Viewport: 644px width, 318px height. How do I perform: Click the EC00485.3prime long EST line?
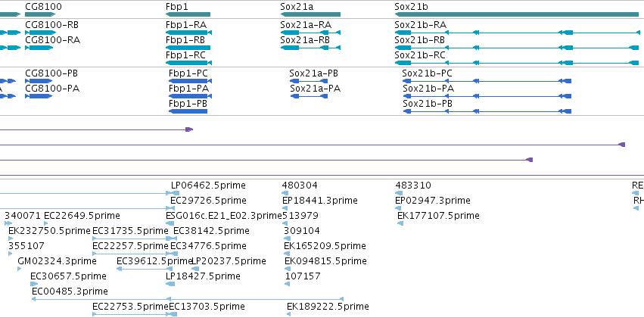[x=187, y=299]
